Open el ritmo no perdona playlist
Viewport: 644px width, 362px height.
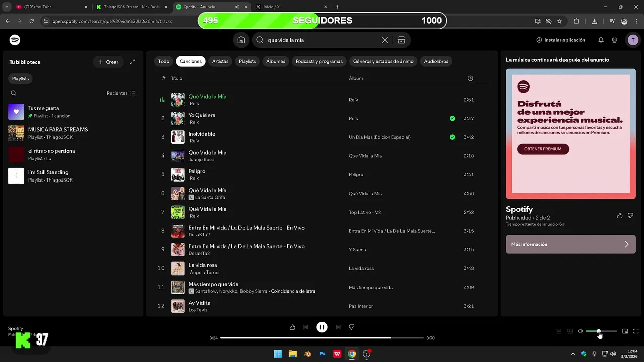[73, 154]
